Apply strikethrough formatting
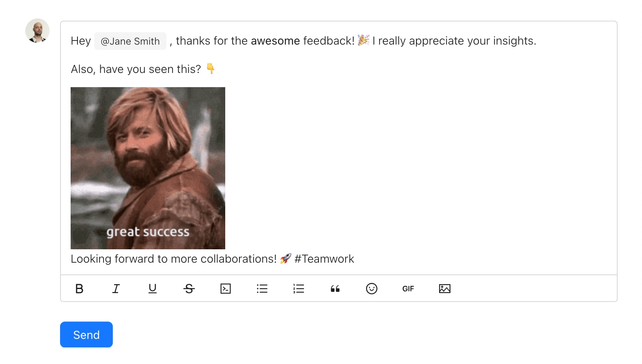The image size is (642, 364). (189, 289)
